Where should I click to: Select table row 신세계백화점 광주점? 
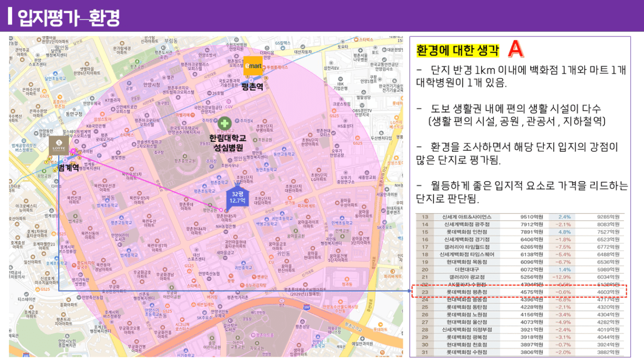[x=520, y=224]
